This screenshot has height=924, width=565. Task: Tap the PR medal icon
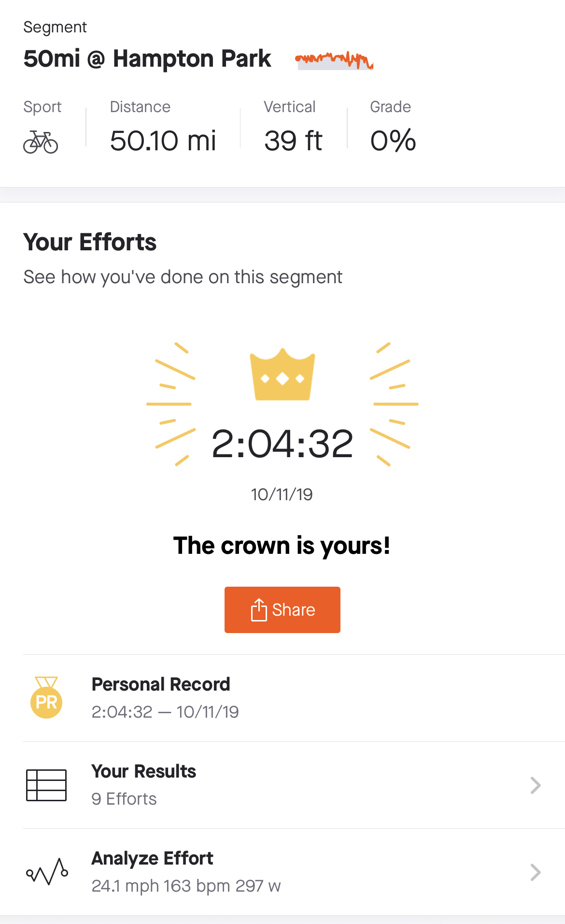(x=46, y=698)
